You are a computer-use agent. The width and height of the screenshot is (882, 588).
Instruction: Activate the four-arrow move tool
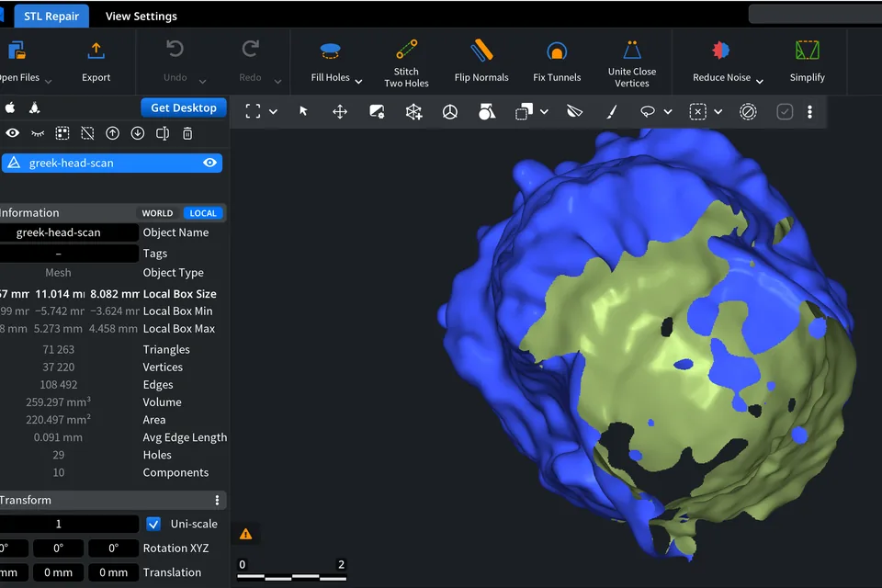point(340,111)
